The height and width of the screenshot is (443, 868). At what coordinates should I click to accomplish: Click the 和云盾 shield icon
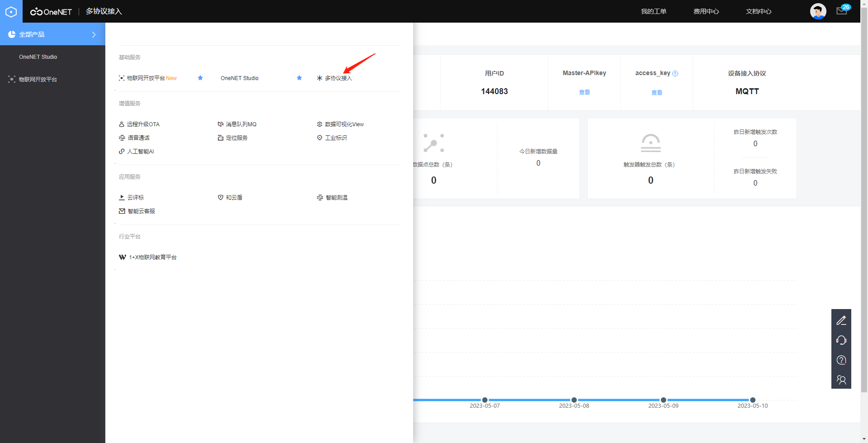pyautogui.click(x=221, y=198)
